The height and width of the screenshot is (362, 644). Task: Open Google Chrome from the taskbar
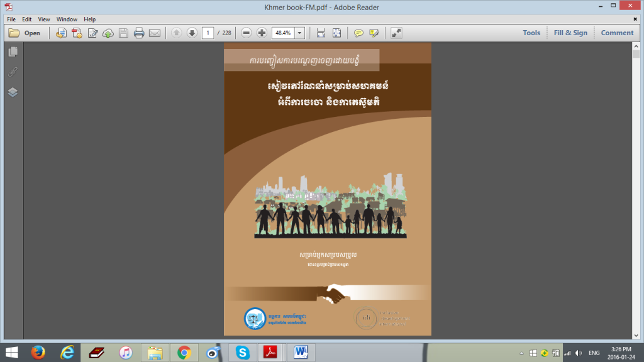pos(184,353)
